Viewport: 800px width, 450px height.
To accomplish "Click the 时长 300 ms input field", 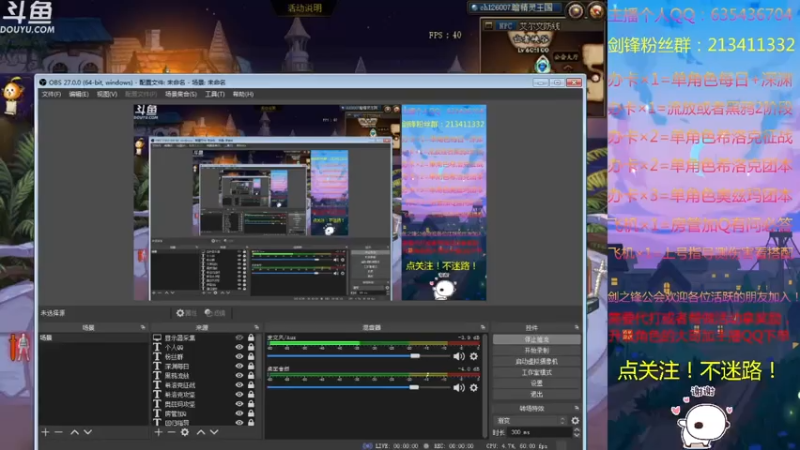I will tap(539, 432).
